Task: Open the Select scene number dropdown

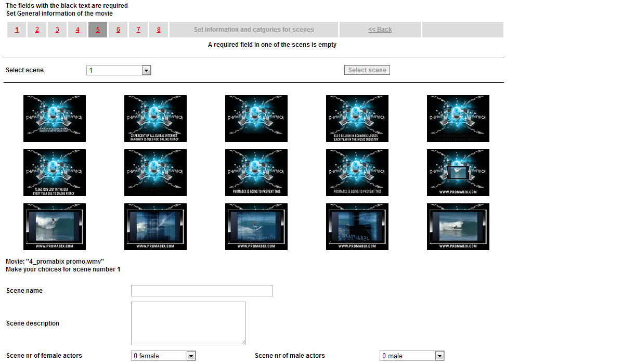Action: [119, 70]
